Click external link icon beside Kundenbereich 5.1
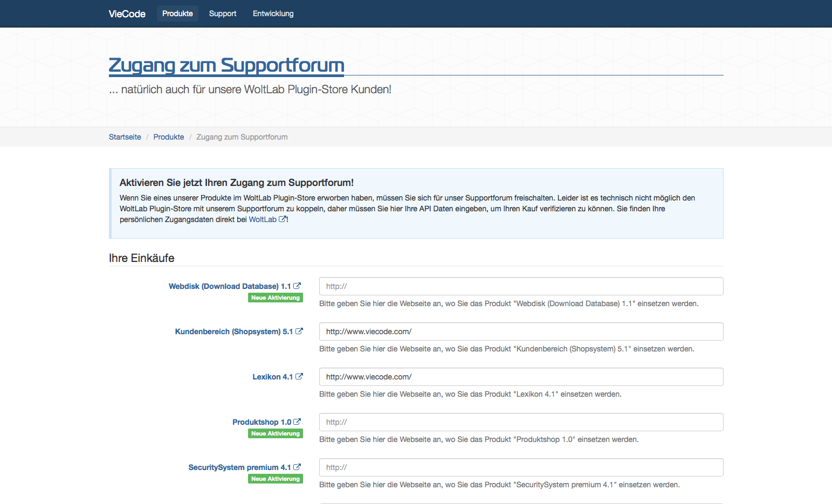Viewport: 832px width, 504px height. (299, 332)
